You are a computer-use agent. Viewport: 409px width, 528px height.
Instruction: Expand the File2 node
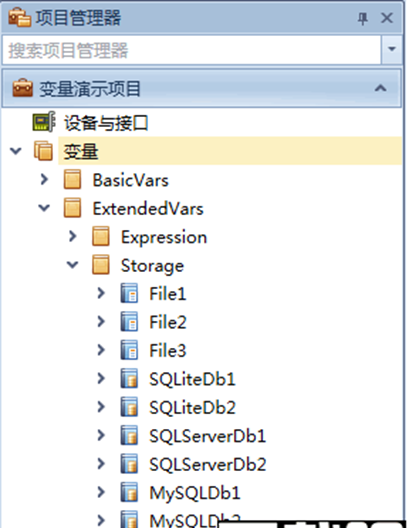(101, 322)
